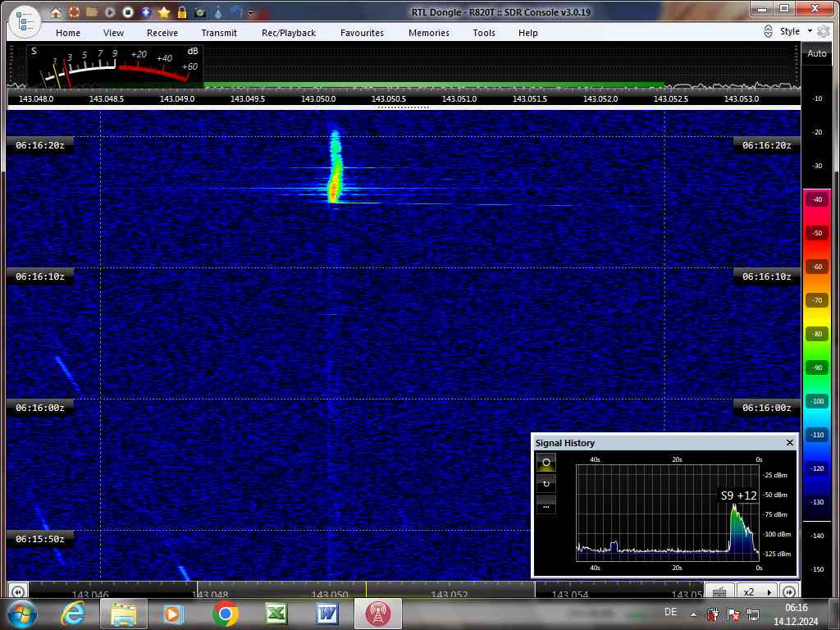Switch to the Transmit ribbon tab
The width and height of the screenshot is (840, 630).
219,33
